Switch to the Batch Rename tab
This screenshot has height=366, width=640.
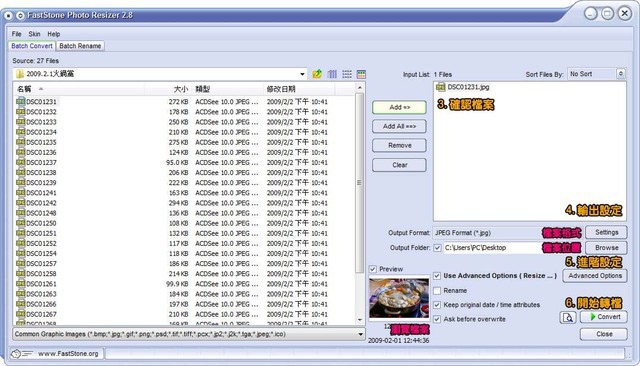click(x=80, y=46)
